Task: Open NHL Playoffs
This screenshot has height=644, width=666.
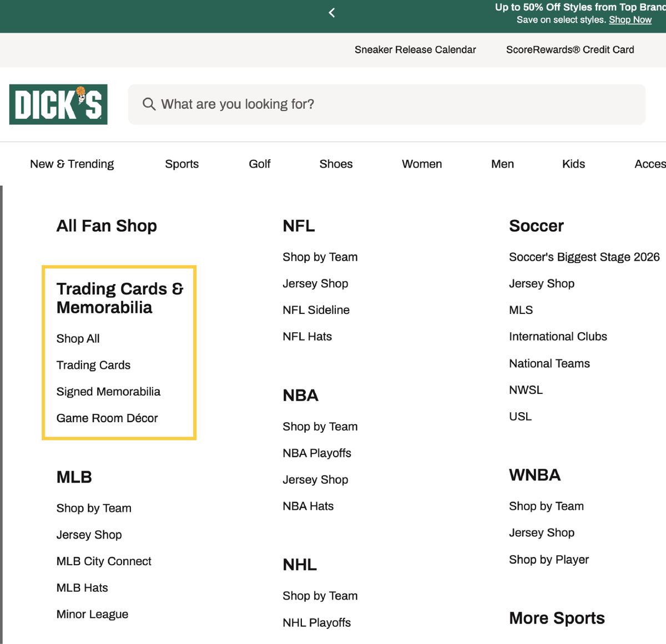Action: coord(317,623)
